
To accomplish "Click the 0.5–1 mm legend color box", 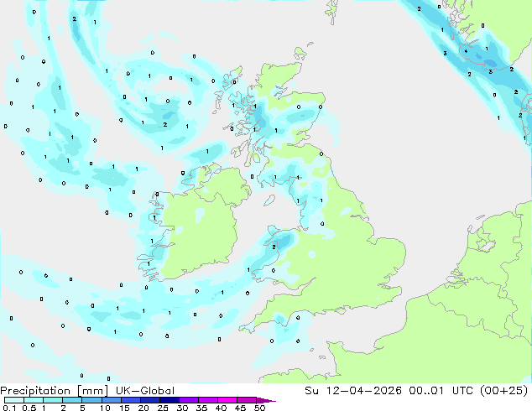I will (34, 400).
